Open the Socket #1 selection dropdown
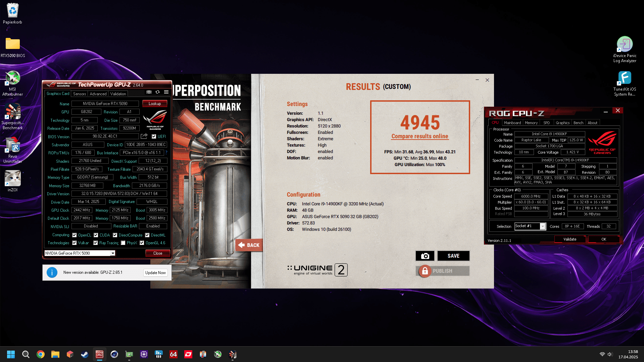644x362 pixels. click(530, 226)
